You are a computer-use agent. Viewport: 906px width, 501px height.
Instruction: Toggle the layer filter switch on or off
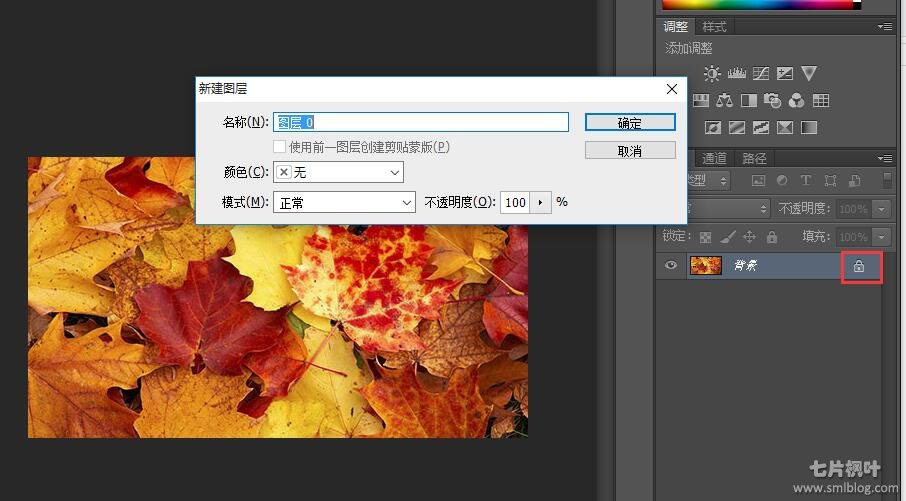[x=887, y=181]
